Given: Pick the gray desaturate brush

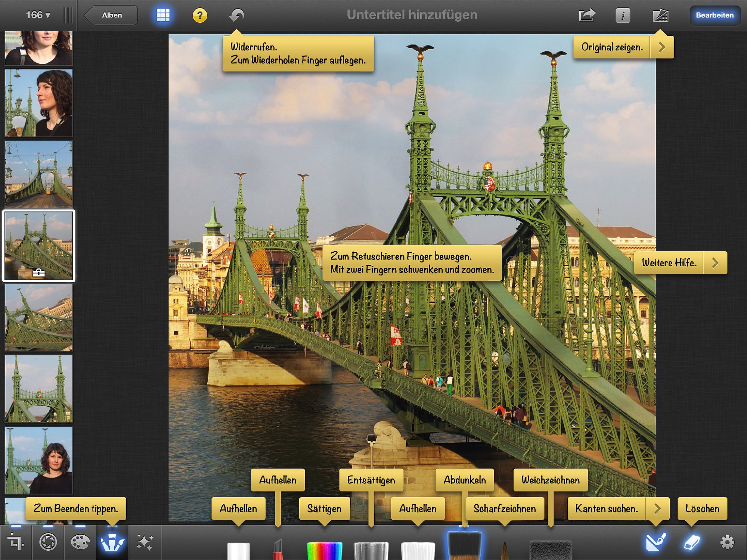Looking at the screenshot, I should click(371, 551).
